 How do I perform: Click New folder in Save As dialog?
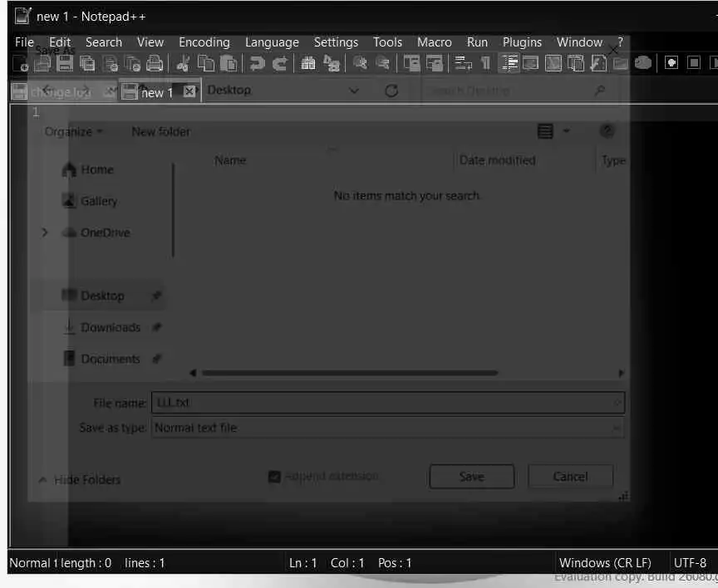(x=160, y=132)
